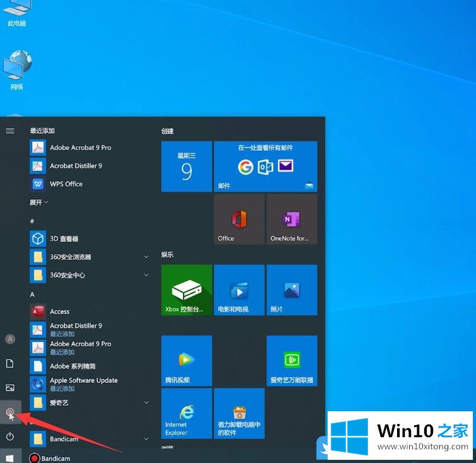Image resolution: width=476 pixels, height=463 pixels.
Task: Open the 强力卸载电脑中的软件 tile
Action: tap(239, 413)
